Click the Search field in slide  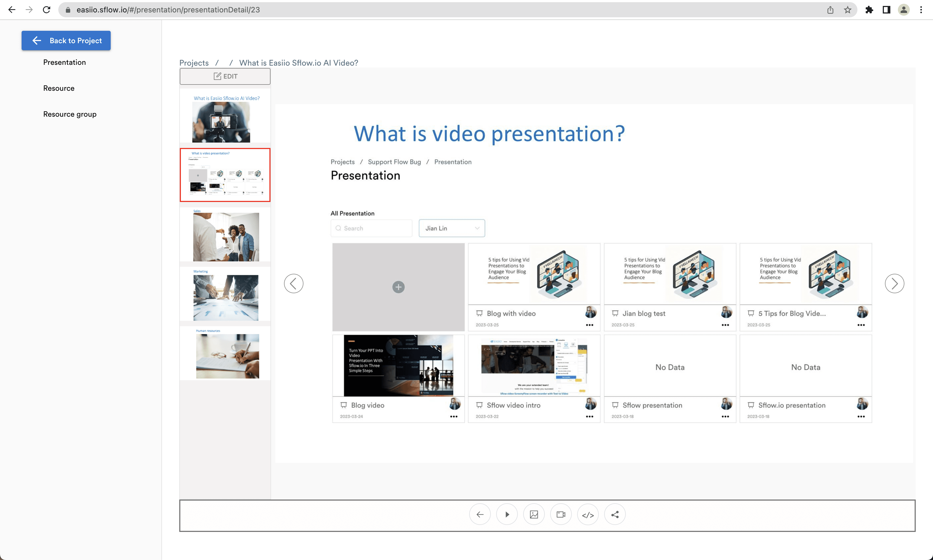click(372, 228)
